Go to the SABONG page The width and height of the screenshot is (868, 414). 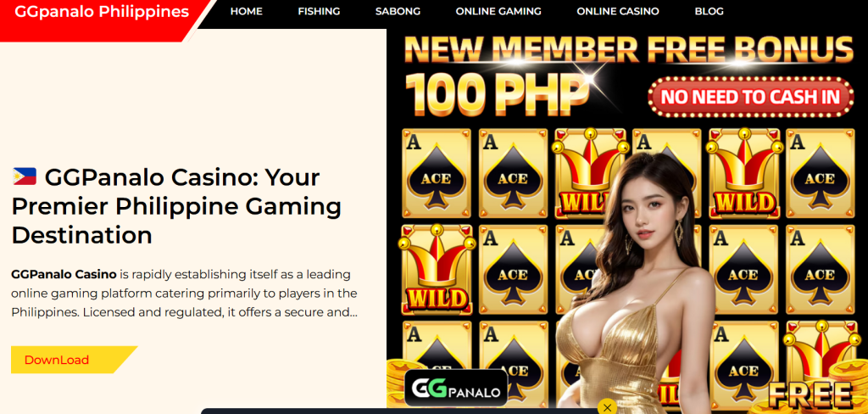(x=398, y=11)
